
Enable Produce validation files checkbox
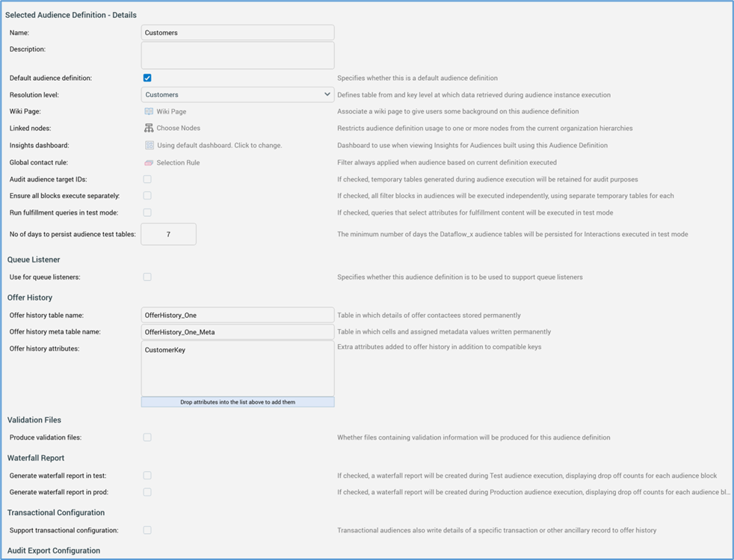coord(147,437)
